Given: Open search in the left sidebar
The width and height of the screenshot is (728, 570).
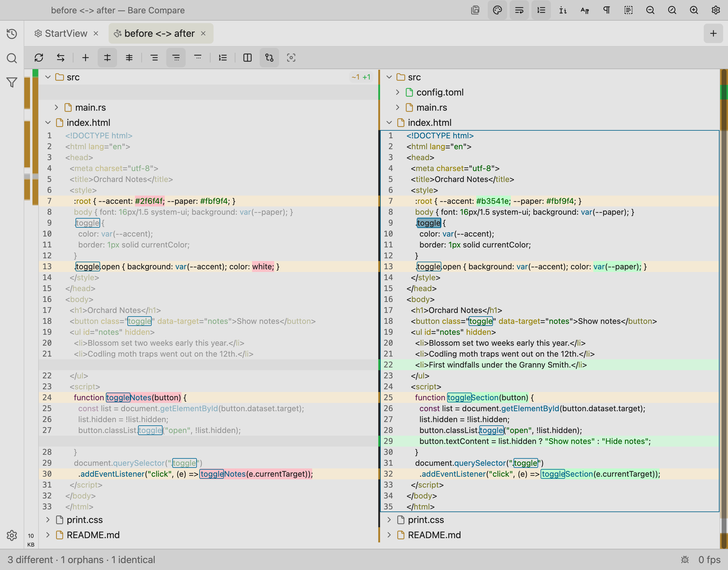Looking at the screenshot, I should (x=12, y=58).
